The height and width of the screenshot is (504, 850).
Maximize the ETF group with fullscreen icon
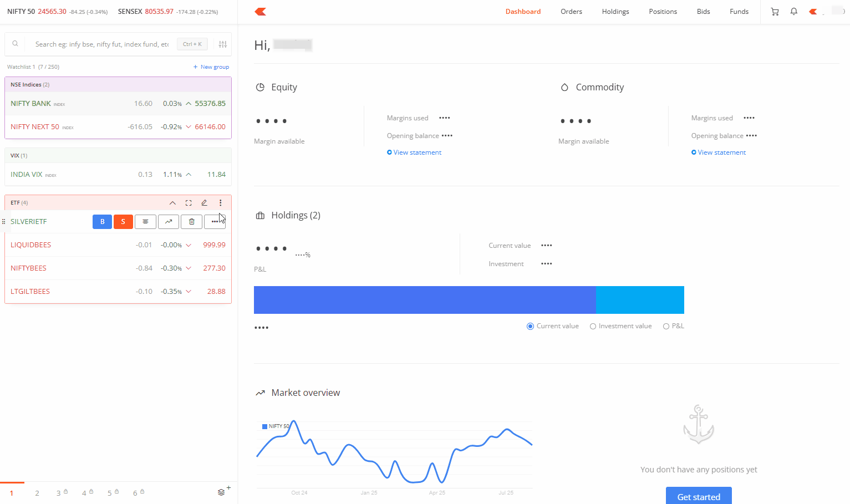[x=189, y=203]
